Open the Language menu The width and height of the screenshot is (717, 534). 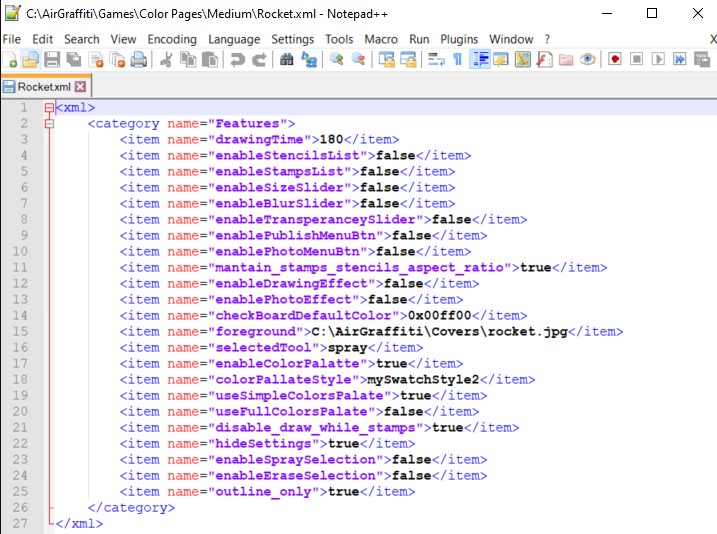pos(234,39)
